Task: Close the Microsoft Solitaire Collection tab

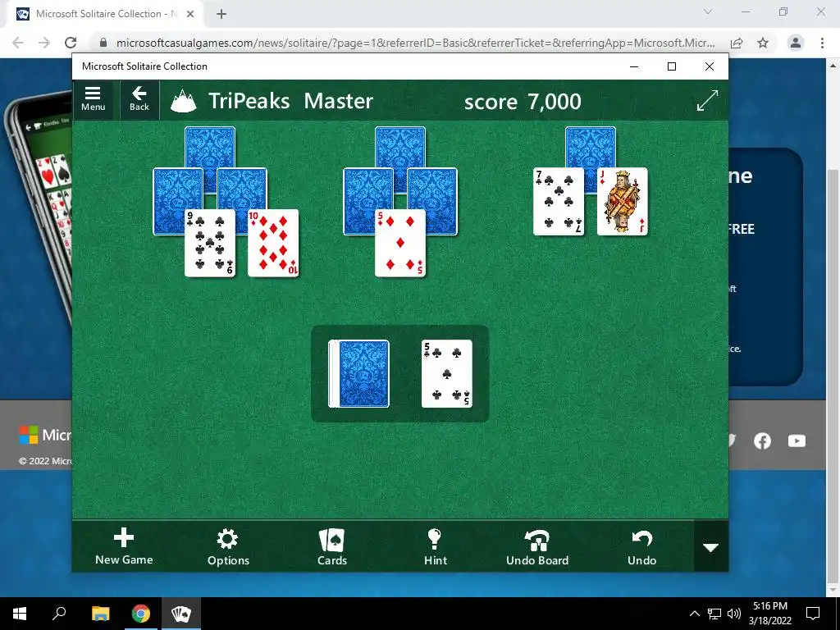Action: click(x=190, y=14)
